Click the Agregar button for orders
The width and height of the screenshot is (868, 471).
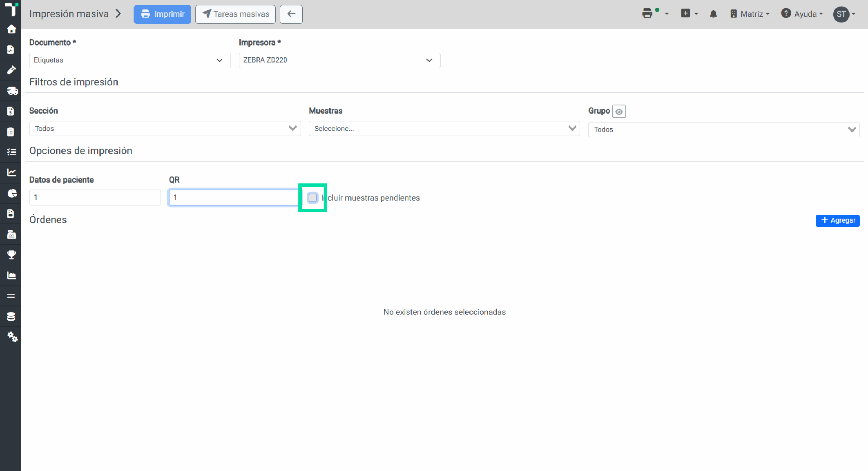click(837, 220)
